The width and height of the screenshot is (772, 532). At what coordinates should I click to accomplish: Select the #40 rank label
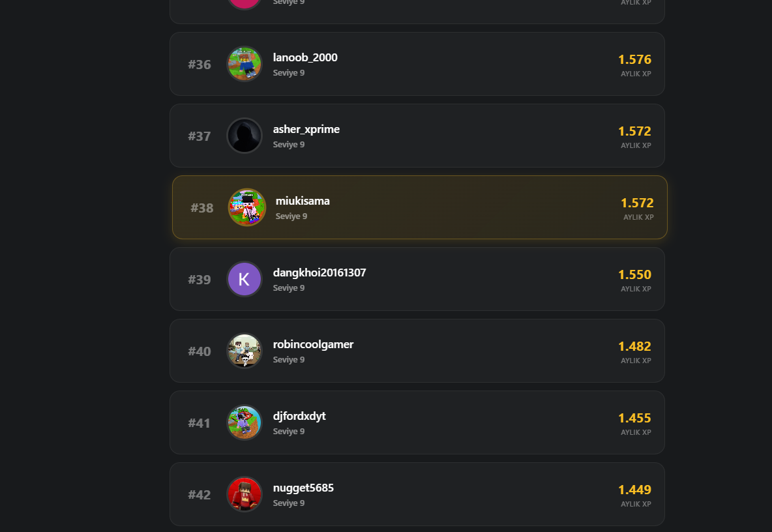pyautogui.click(x=200, y=351)
